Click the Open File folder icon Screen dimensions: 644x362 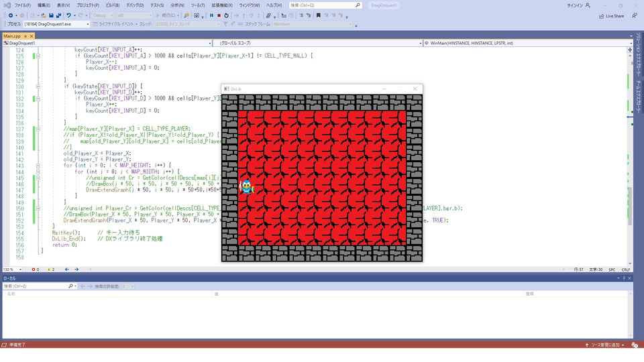[43, 15]
